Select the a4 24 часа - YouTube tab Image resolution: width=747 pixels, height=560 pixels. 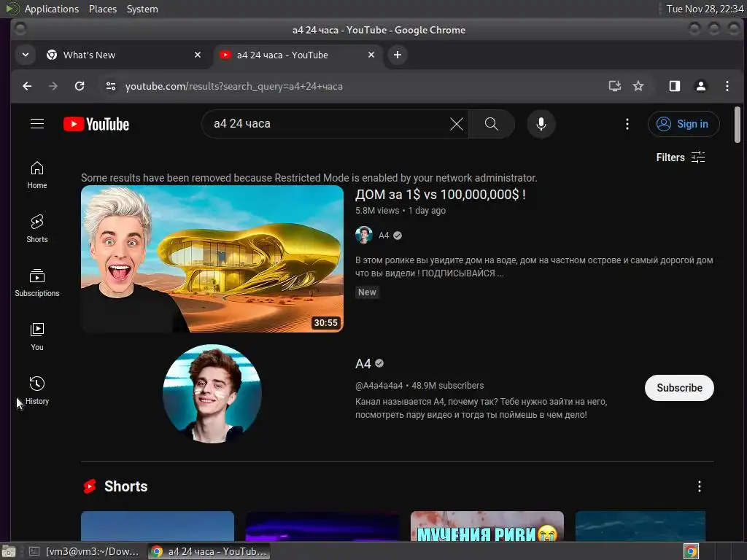click(x=298, y=55)
